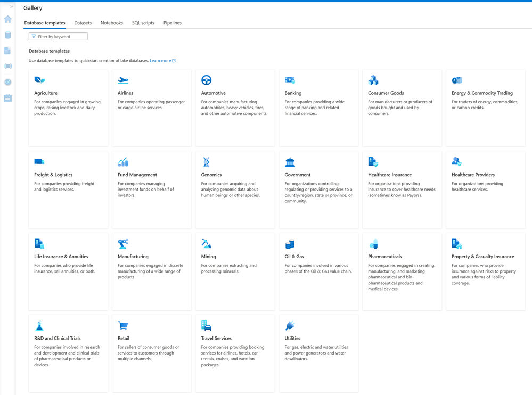
Task: Pick the Pharmaceuticals template title
Action: tap(384, 257)
